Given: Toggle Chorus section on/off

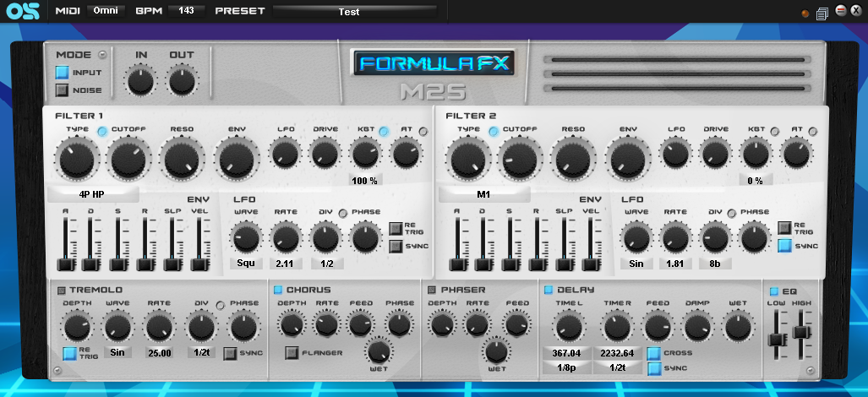Looking at the screenshot, I should [x=278, y=290].
